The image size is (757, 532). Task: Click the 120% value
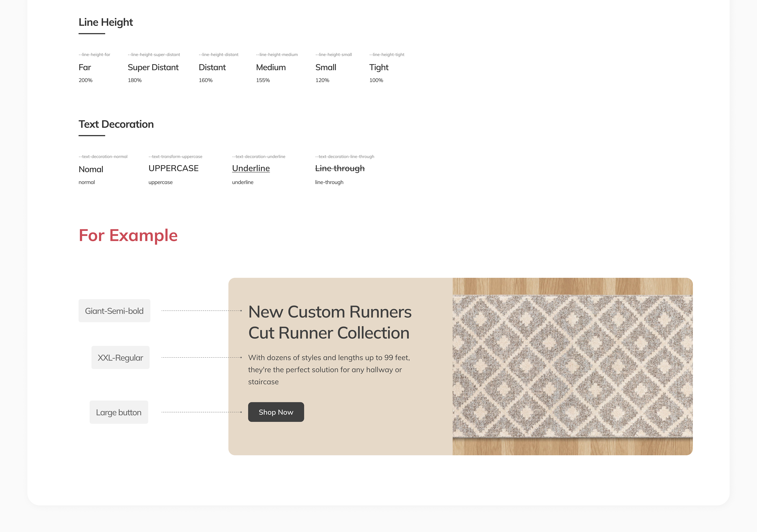pyautogui.click(x=323, y=80)
